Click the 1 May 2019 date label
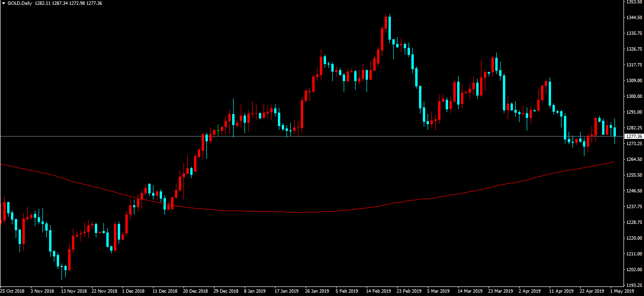644x296 pixels. pos(622,291)
